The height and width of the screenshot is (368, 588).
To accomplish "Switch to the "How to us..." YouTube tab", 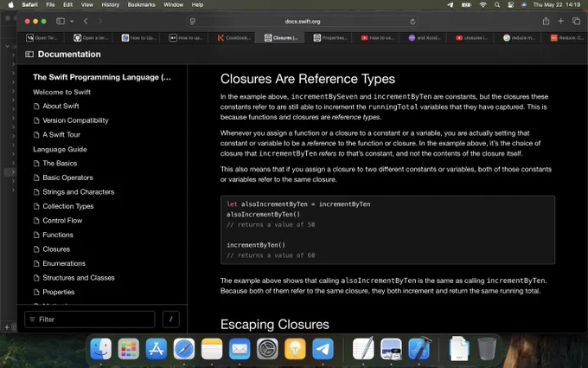I will pos(377,38).
